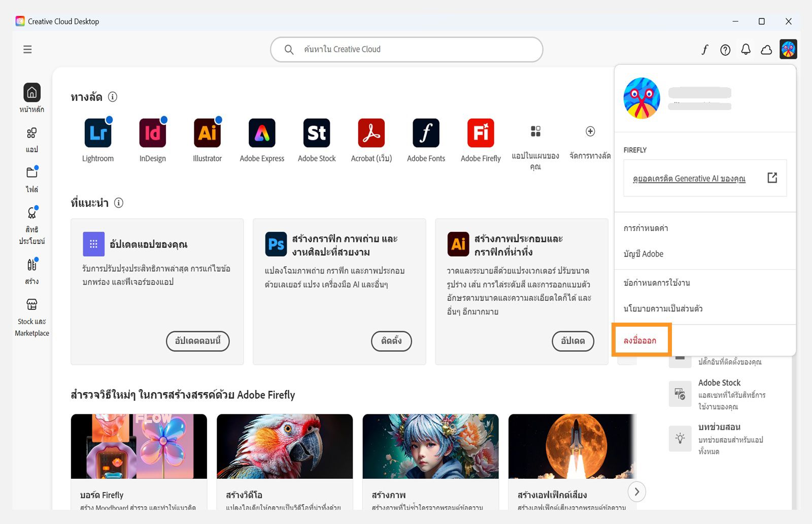Open the fonts f icon in header
This screenshot has height=524, width=812.
705,50
